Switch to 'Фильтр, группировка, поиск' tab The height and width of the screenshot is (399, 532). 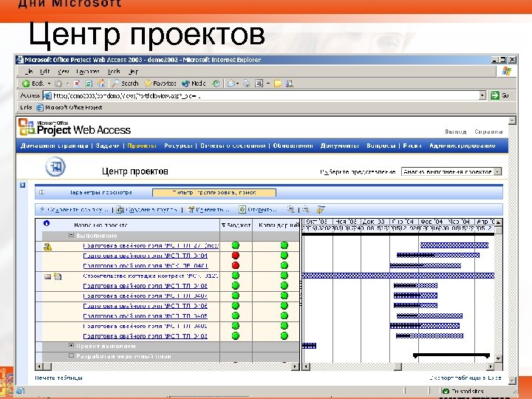tap(214, 193)
